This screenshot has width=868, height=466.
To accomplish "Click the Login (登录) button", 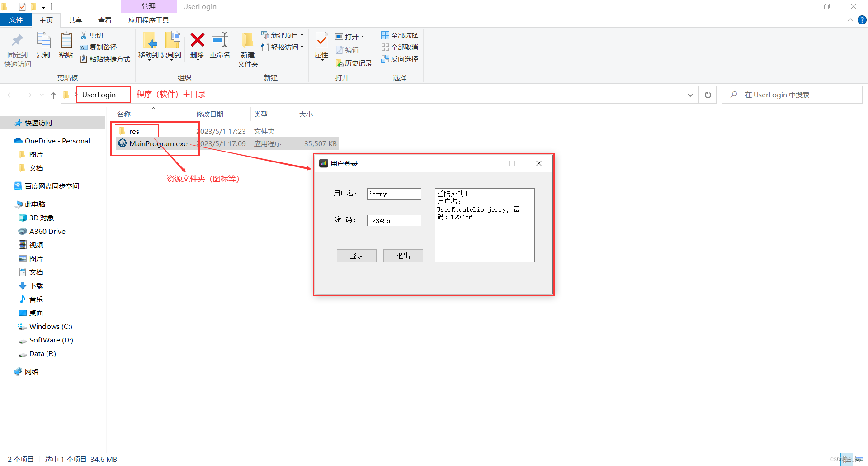I will (357, 256).
